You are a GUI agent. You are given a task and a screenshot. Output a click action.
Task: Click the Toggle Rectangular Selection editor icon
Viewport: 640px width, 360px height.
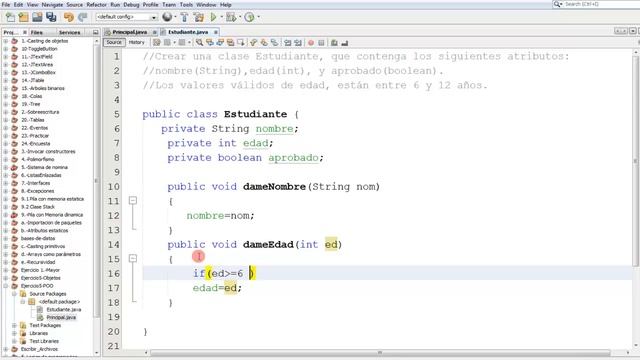click(x=241, y=42)
